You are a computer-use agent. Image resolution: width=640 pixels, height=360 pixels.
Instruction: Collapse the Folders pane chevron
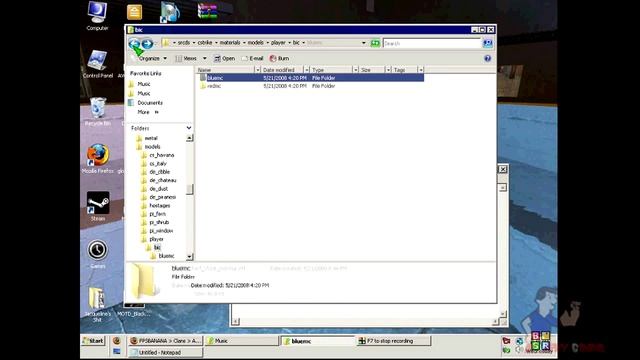(189, 128)
